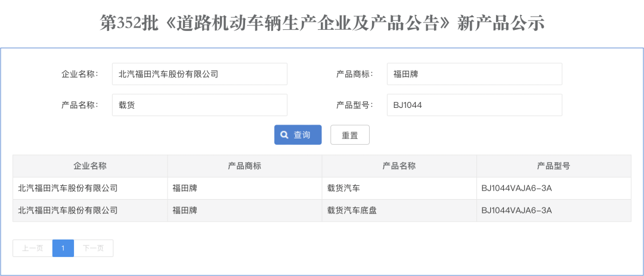Focus the 企业名称 input field

[200, 74]
